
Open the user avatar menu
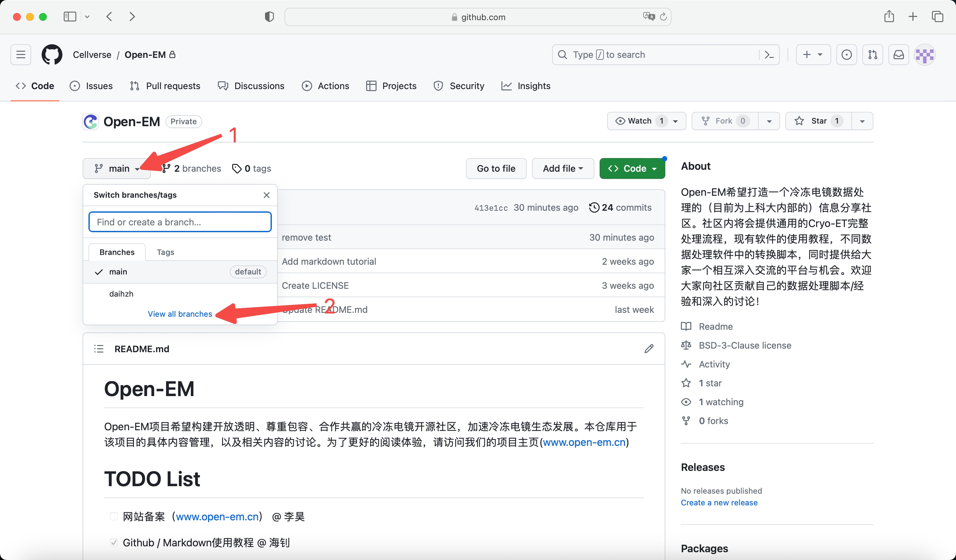point(925,55)
